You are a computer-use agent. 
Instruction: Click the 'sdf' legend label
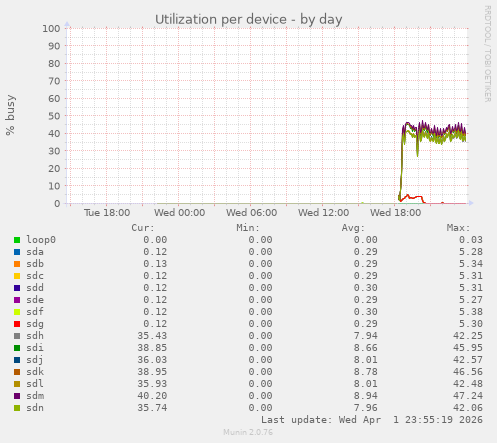(x=35, y=312)
